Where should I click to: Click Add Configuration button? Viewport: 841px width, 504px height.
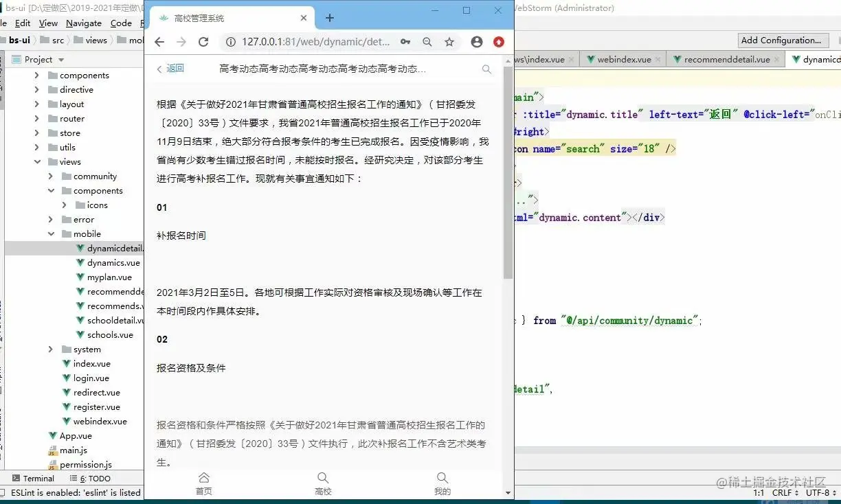(781, 41)
